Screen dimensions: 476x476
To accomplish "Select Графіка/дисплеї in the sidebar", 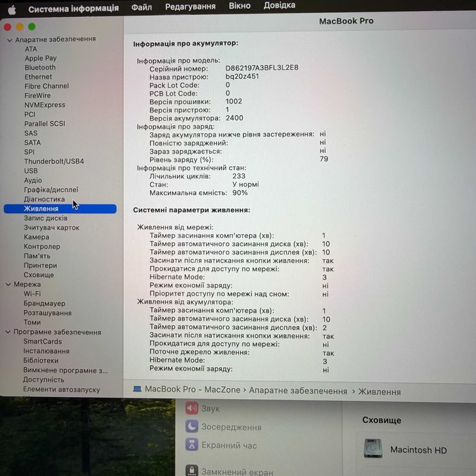I will [x=51, y=190].
